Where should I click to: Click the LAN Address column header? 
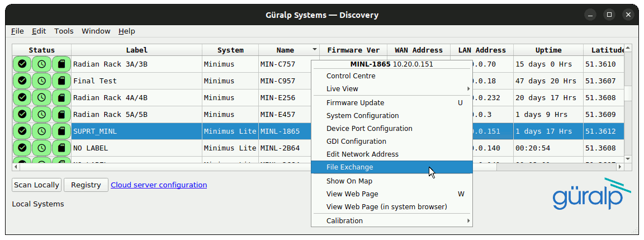coord(482,50)
